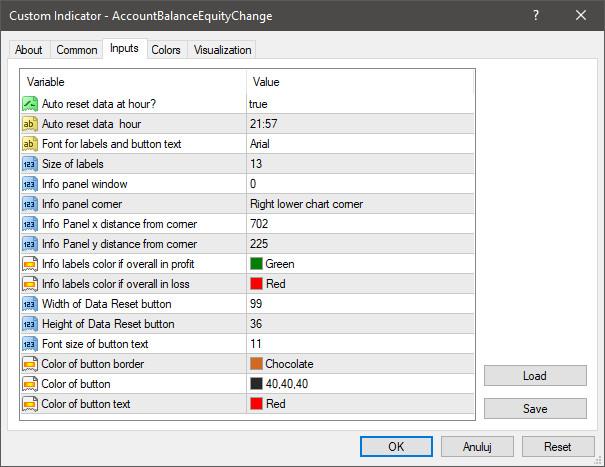605x467 pixels.
Task: Click the integer icon for Width of Data Reset button
Action: point(30,304)
